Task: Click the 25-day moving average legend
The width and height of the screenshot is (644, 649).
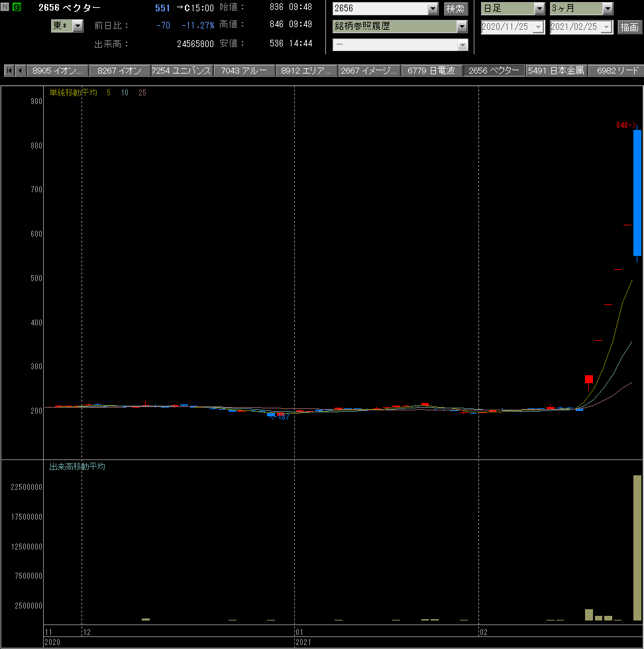Action: [x=142, y=93]
